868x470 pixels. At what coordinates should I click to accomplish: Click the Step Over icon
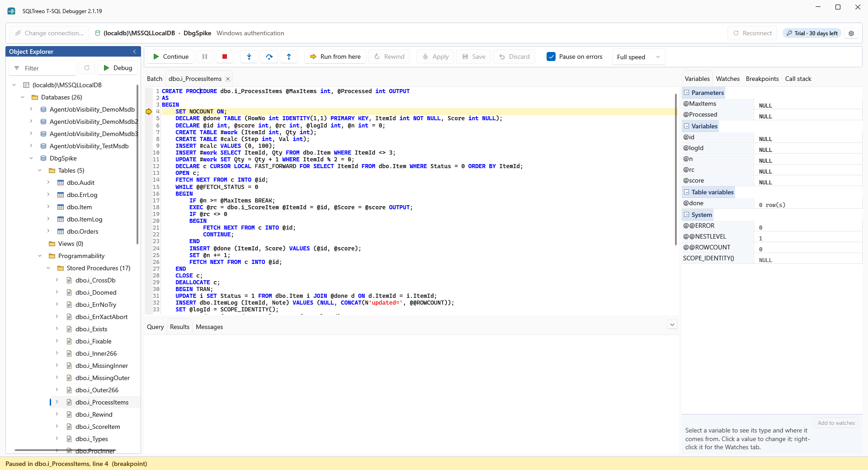[269, 56]
